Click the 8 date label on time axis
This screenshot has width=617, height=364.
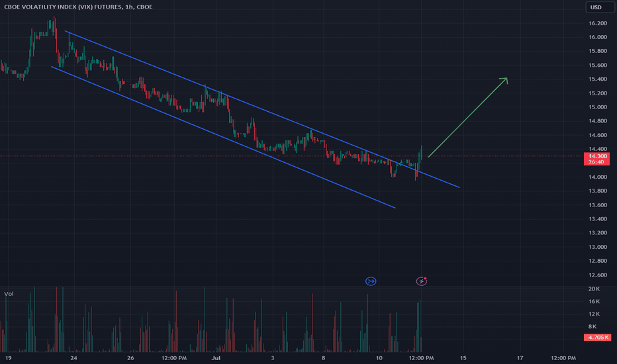[324, 357]
